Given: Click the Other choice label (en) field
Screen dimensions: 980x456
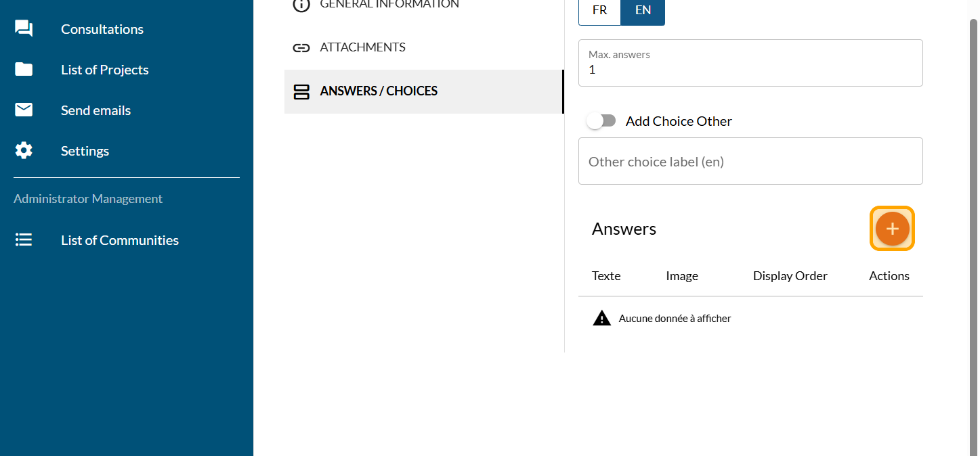Looking at the screenshot, I should coord(750,162).
